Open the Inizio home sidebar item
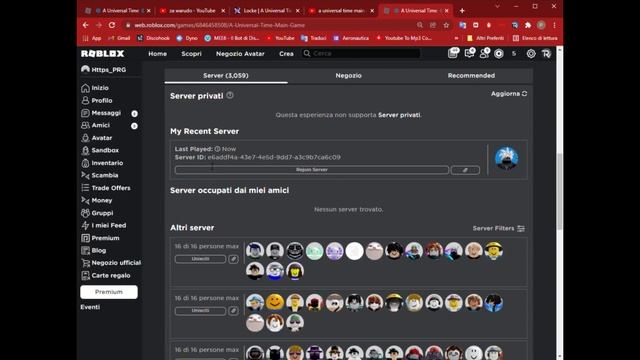Viewport: 640px width, 360px height. [x=95, y=88]
